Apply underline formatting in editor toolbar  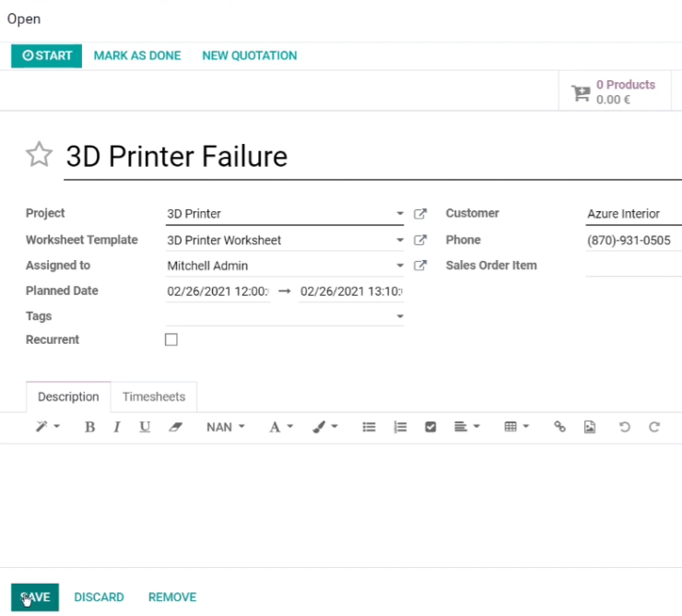point(145,427)
